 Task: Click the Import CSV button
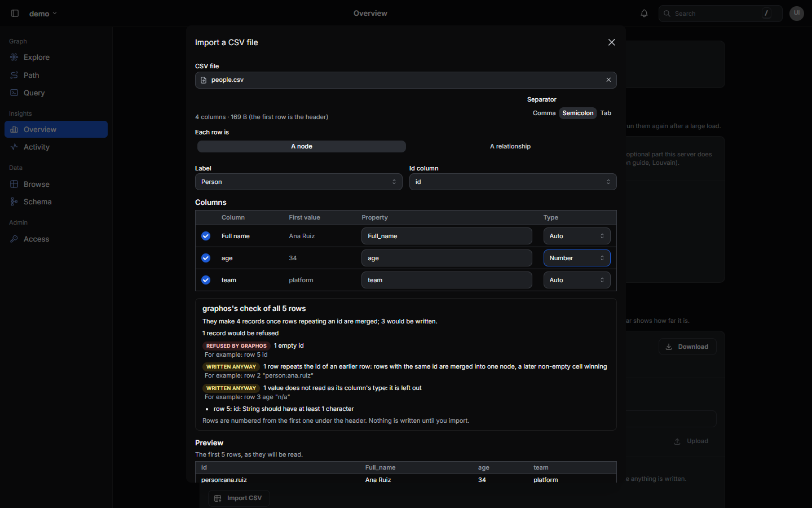tap(239, 498)
